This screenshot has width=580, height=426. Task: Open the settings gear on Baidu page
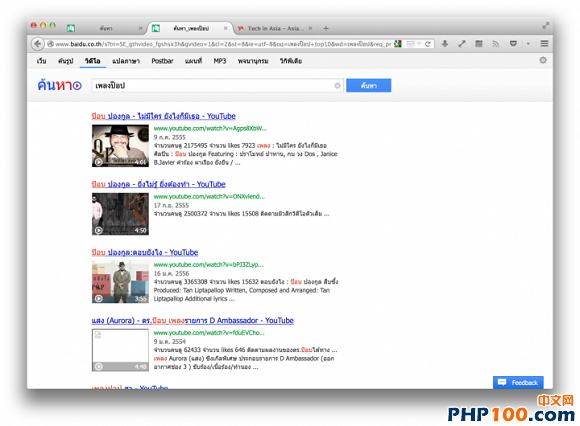pos(543,60)
